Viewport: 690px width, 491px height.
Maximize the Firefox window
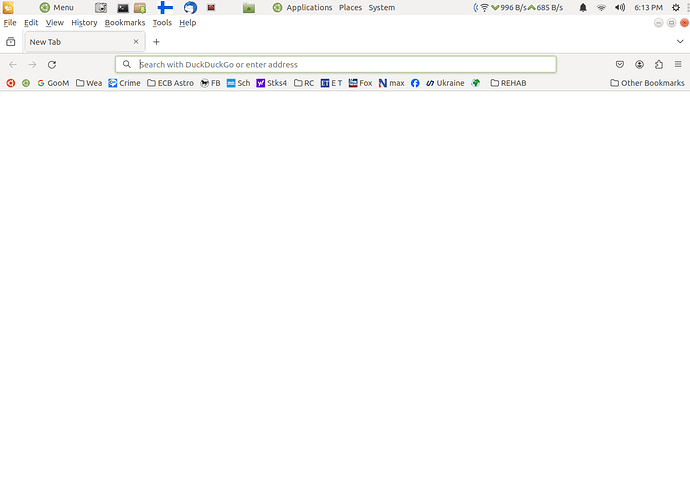[x=672, y=23]
